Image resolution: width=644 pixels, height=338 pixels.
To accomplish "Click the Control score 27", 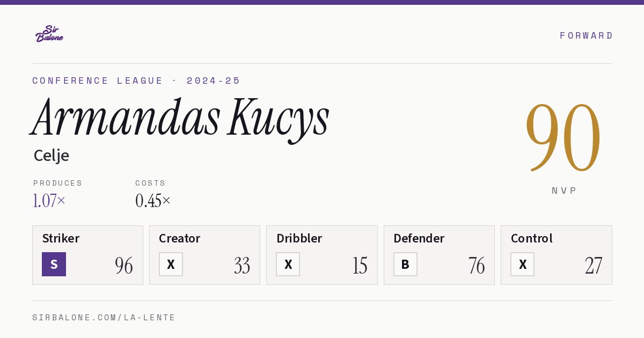I will tap(594, 266).
